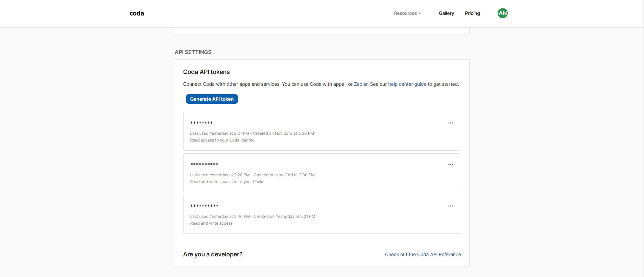
Task: Click 'Are you a developer?' text
Action: (213, 254)
